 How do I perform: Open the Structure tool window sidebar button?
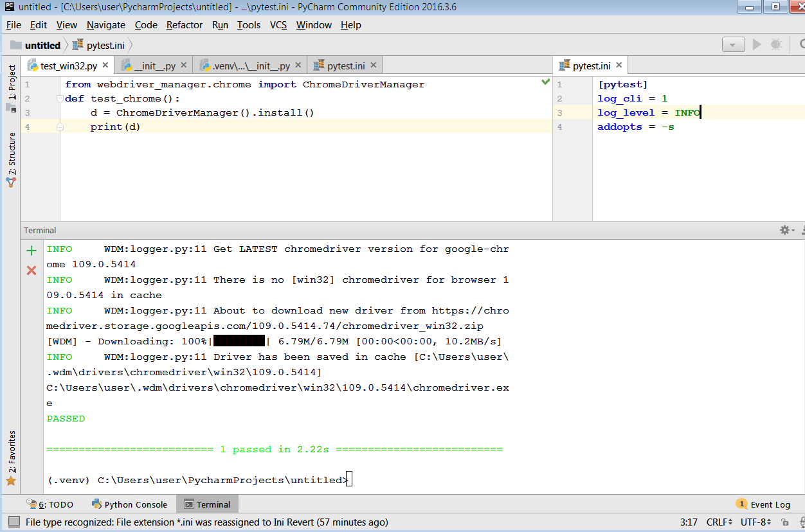pos(12,159)
